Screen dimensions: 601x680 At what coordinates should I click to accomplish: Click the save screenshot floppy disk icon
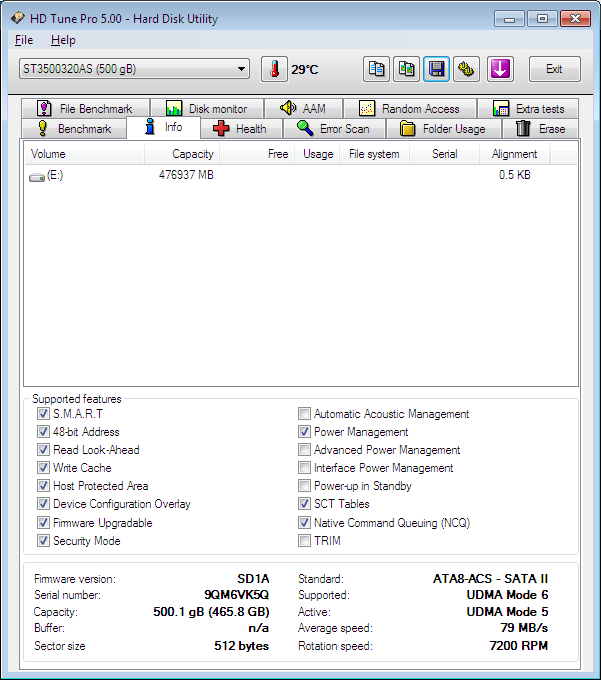point(436,69)
